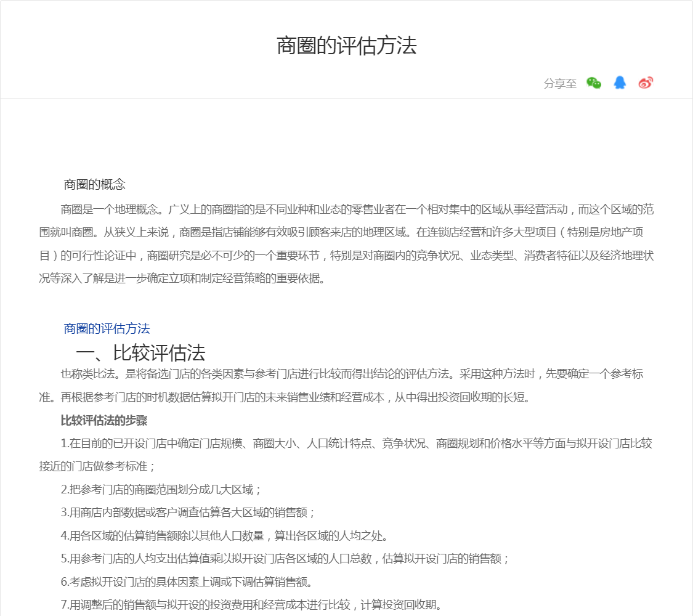The height and width of the screenshot is (616, 693).
Task: Click the page title 商圈的评估方法
Action: pyautogui.click(x=346, y=46)
